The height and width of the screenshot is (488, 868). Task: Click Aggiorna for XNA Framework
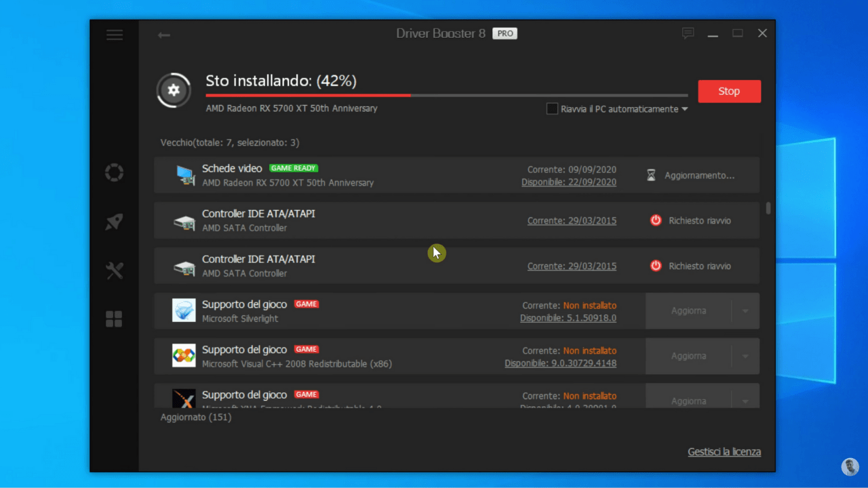coord(689,400)
